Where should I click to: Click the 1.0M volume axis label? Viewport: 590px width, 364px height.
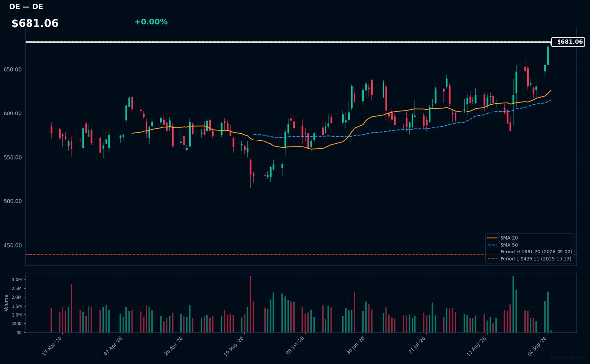click(x=16, y=315)
